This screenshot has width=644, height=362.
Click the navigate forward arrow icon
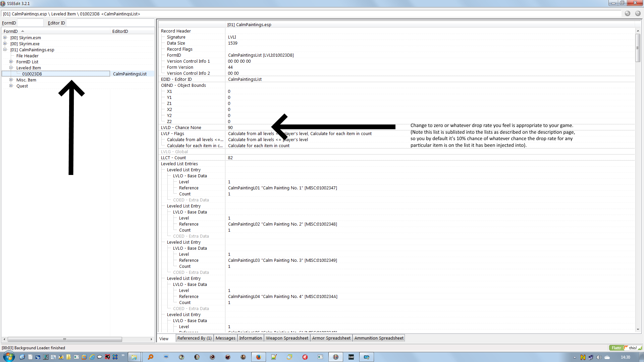[x=638, y=13]
